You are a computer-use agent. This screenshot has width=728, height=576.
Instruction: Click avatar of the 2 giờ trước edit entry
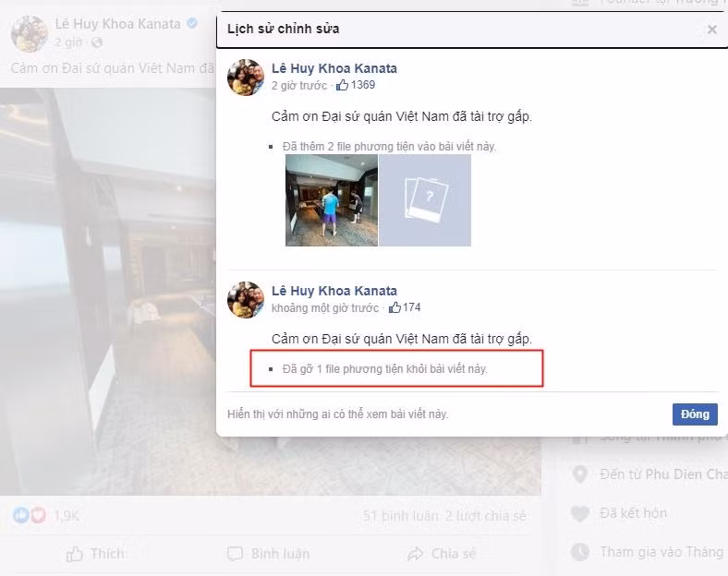(x=246, y=77)
